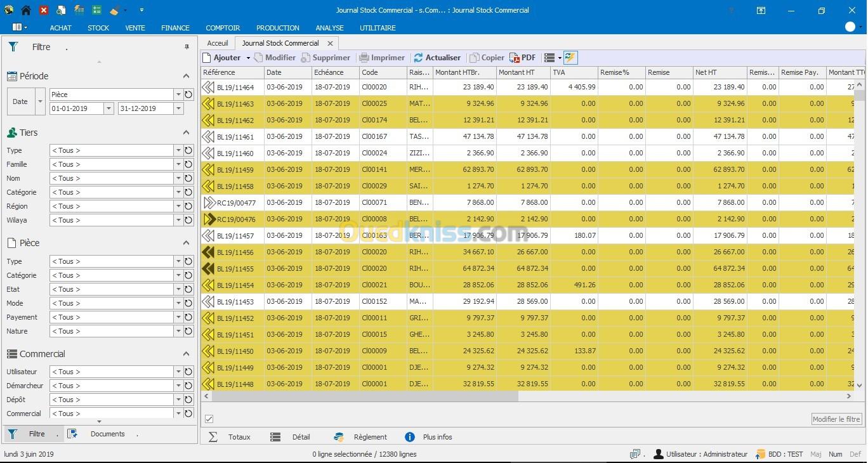Screen dimensions: 868x463
Task: Open the Pièce period type dropdown
Action: [x=178, y=95]
